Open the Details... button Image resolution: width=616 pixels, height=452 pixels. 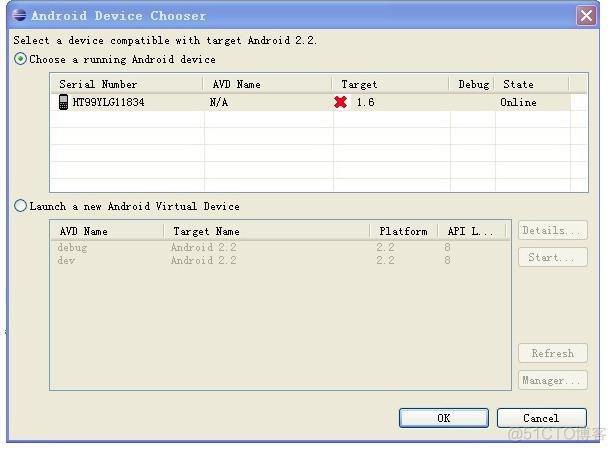pos(553,230)
